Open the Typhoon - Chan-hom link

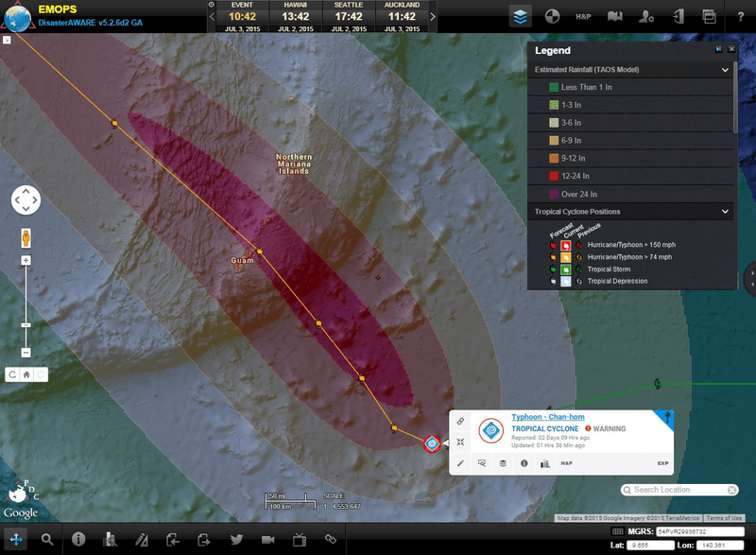[x=542, y=417]
